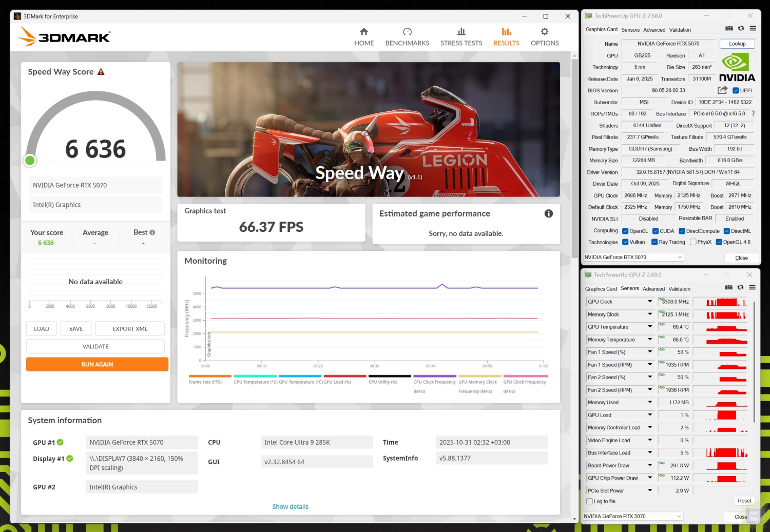Open GPU selector dropdown below Computing checkboxes
Image resolution: width=770 pixels, height=532 pixels.
pyautogui.click(x=633, y=257)
